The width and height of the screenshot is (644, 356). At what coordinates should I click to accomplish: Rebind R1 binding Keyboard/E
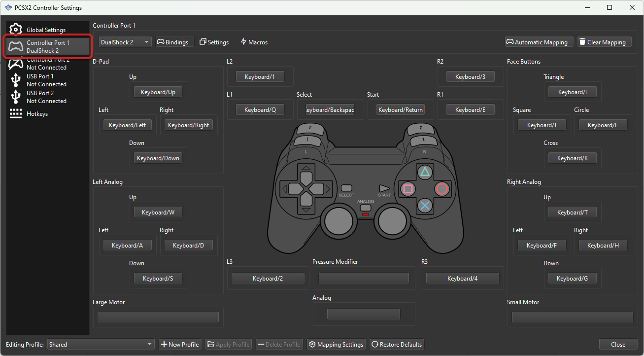pyautogui.click(x=471, y=110)
